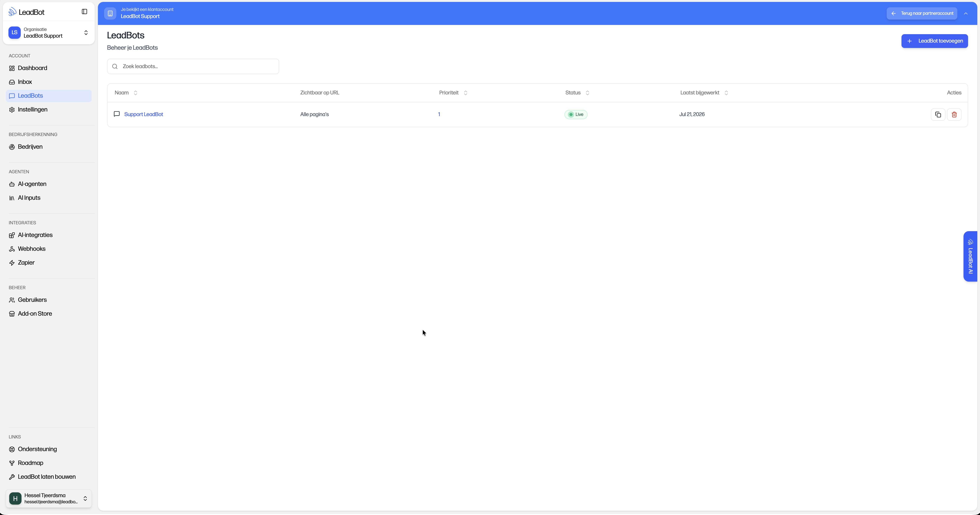
Task: Go to Webhooks
Action: point(49,249)
